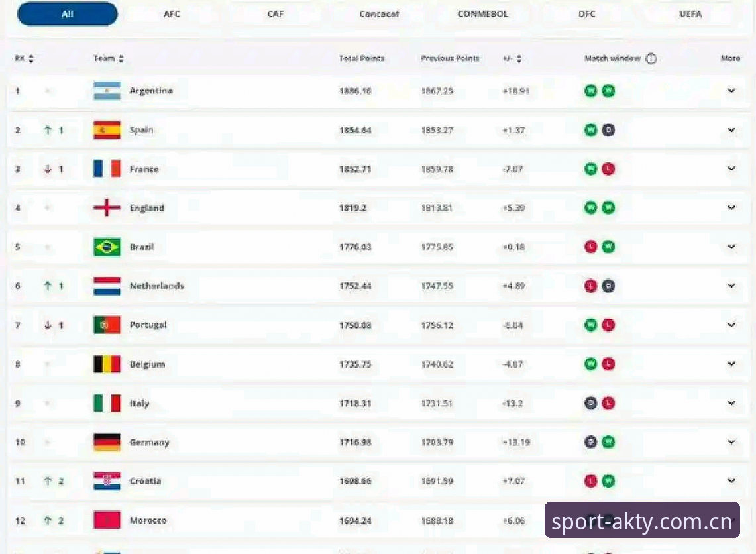Click Spain's green win match indicator
The height and width of the screenshot is (554, 756).
click(590, 130)
